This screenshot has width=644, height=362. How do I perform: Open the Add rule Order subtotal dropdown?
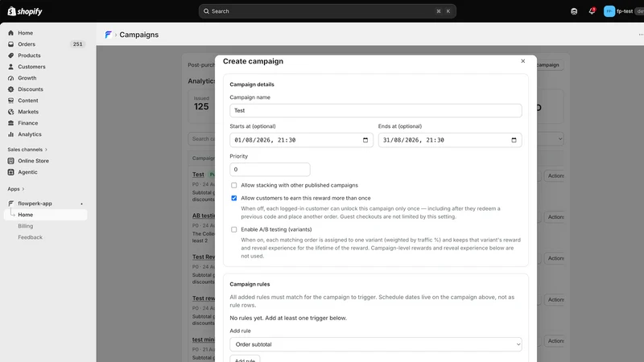point(375,344)
